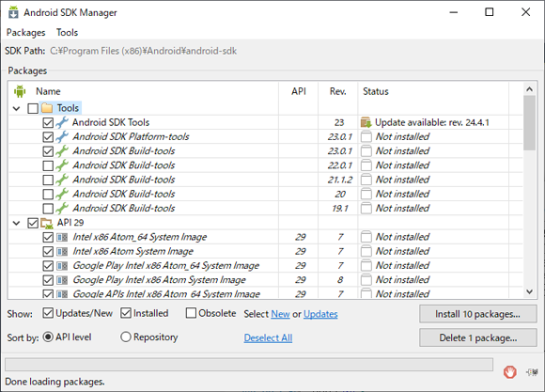The image size is (545, 392).
Task: Click icon for Google Play Intel x86 Atom image
Action: click(62, 280)
